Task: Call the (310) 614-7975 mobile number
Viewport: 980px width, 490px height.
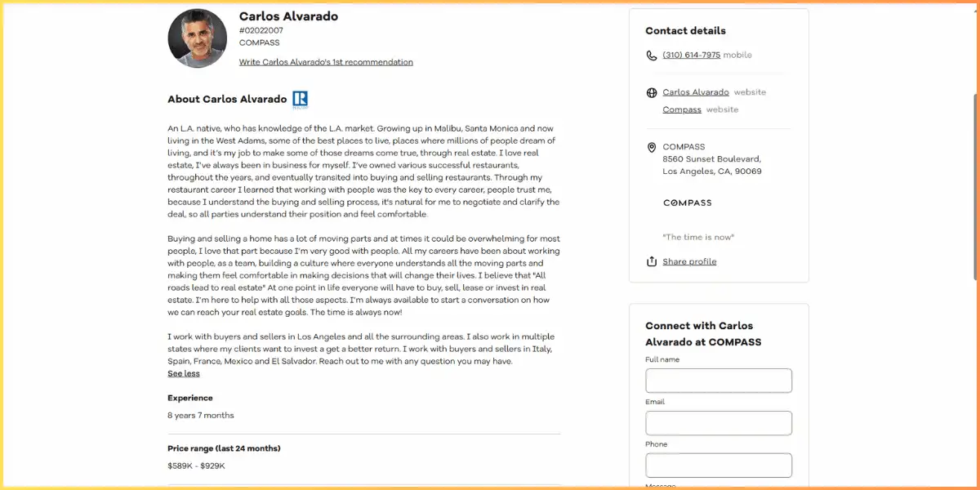Action: 692,56
